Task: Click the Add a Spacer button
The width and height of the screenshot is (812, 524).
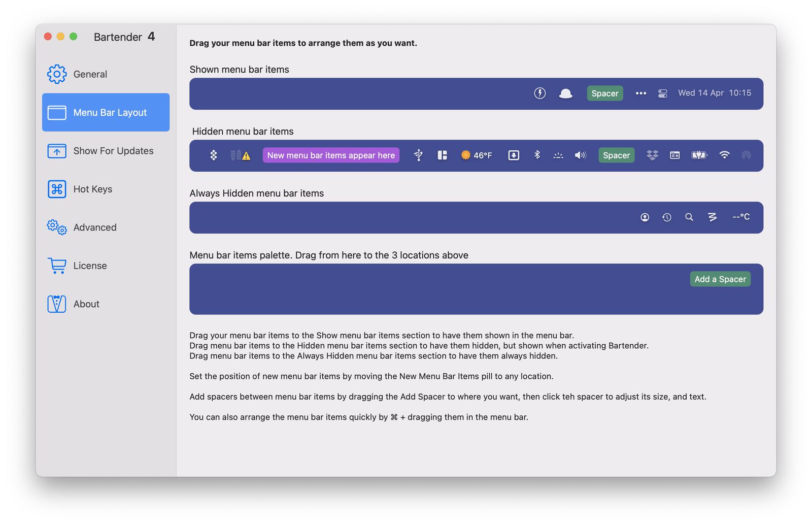Action: (720, 279)
